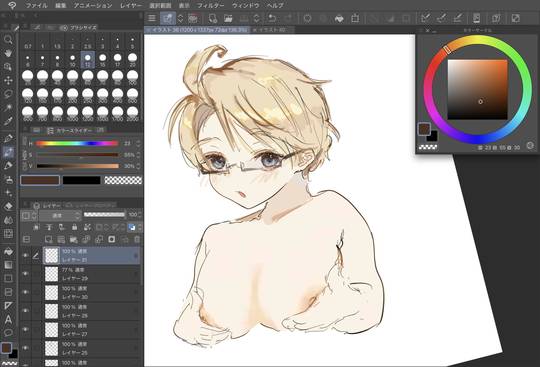
Task: Hide layer 29 with its eye icon
Action: click(x=25, y=274)
